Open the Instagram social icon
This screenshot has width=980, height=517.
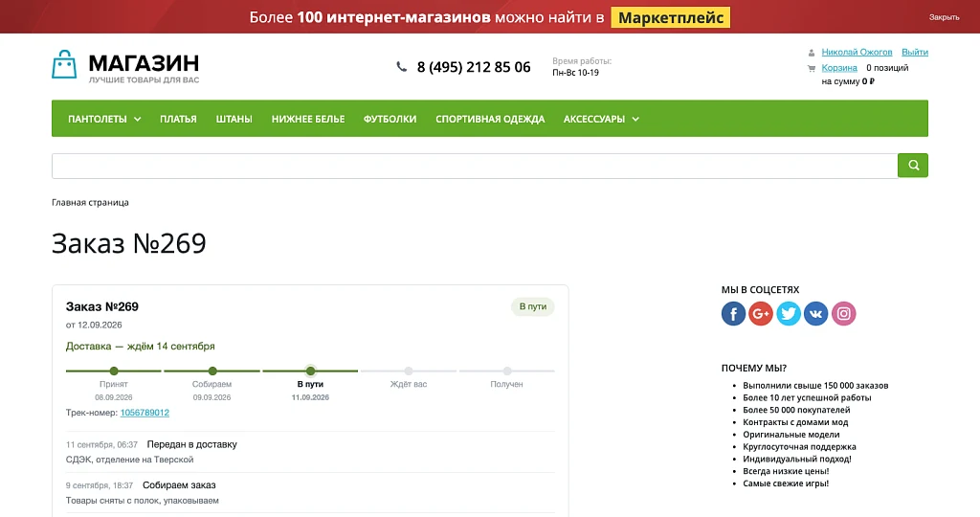843,314
